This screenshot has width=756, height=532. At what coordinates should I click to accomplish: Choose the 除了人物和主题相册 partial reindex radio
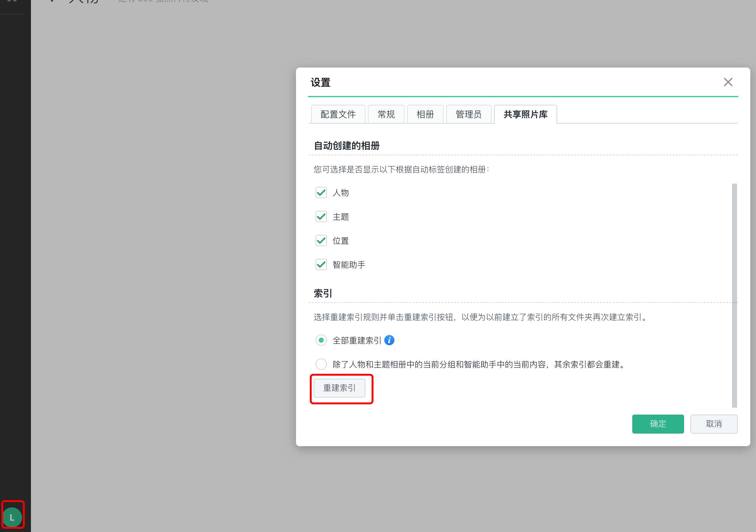(x=321, y=364)
